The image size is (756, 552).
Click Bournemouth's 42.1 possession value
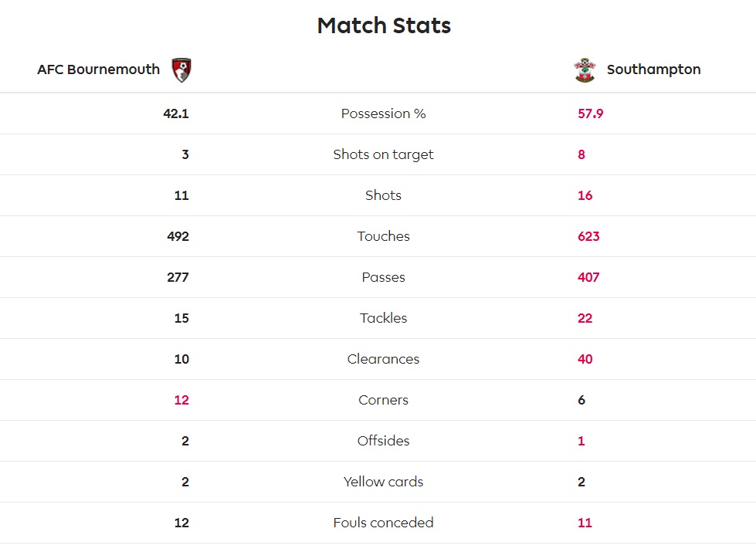point(176,113)
